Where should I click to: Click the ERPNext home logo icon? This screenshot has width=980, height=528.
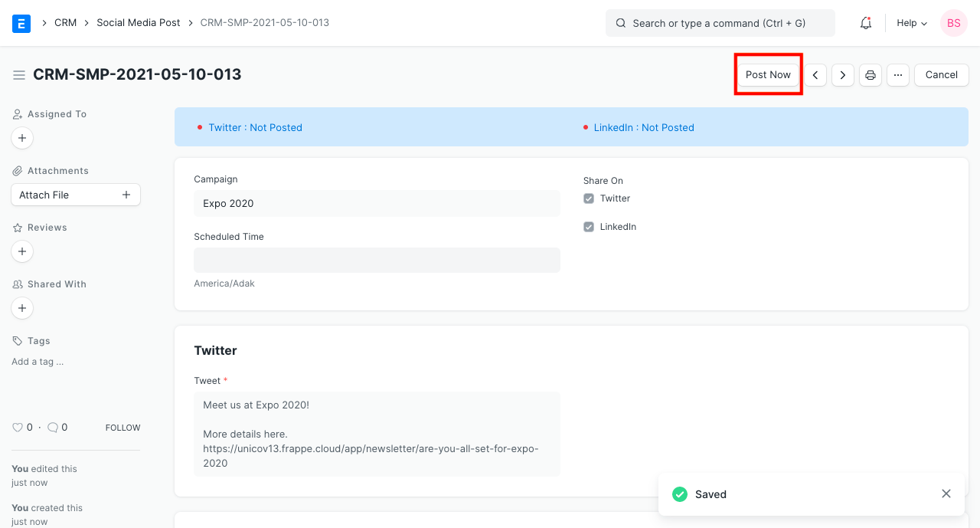pyautogui.click(x=21, y=23)
